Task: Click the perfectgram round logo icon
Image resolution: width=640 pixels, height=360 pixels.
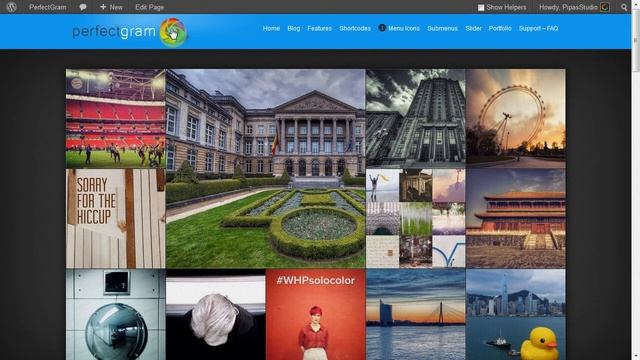Action: [x=173, y=32]
